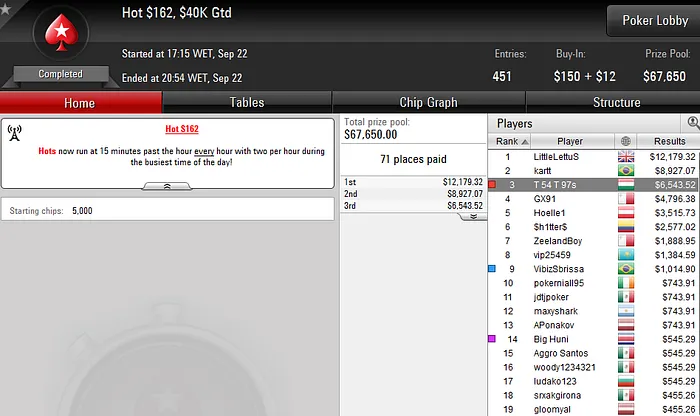Viewport: 700px width, 416px height.
Task: Open the Hot $162 link
Action: click(x=182, y=129)
